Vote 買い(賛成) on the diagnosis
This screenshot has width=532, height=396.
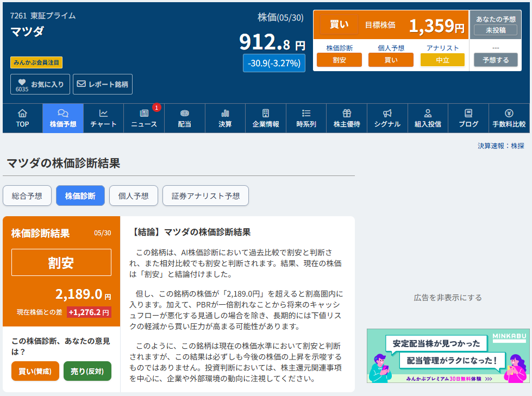35,371
